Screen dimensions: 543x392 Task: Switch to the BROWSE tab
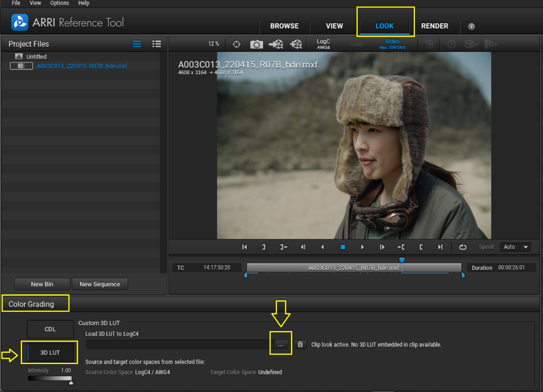(x=284, y=26)
